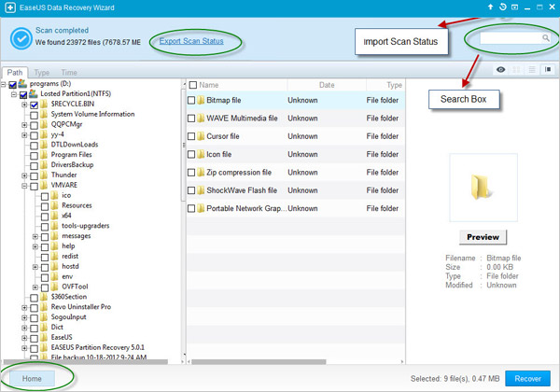This screenshot has height=392, width=560.
Task: Click the Bitmap file folder icon
Action: coord(200,100)
